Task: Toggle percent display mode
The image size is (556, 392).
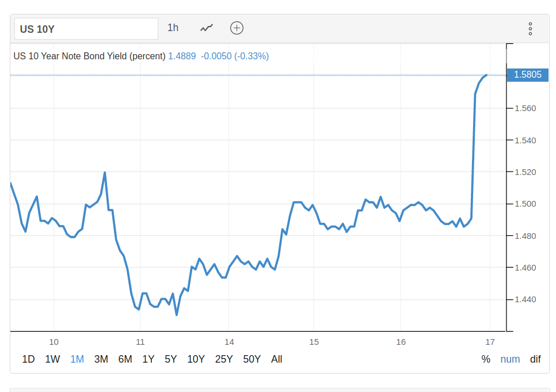Action: (486, 359)
